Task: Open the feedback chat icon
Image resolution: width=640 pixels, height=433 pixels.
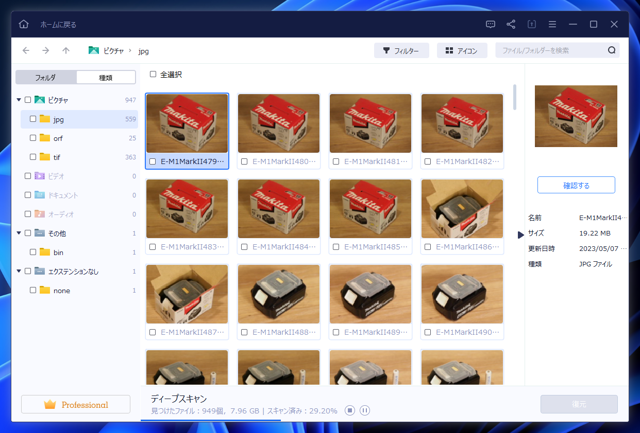Action: [x=491, y=24]
